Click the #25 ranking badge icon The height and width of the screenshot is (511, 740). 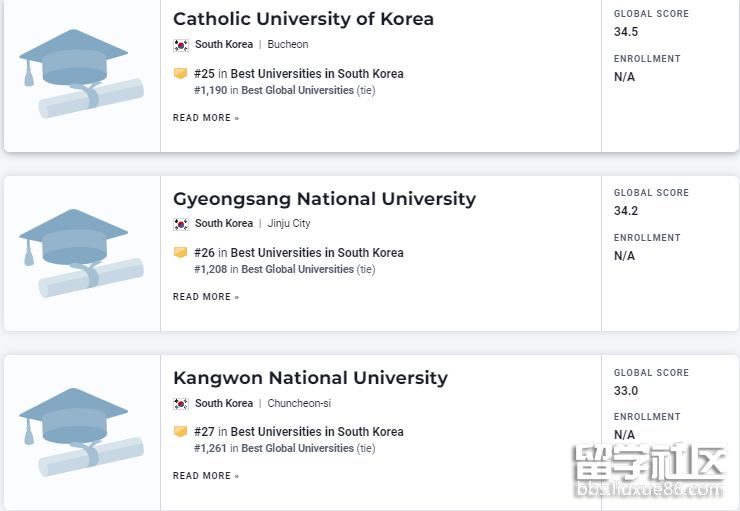180,74
